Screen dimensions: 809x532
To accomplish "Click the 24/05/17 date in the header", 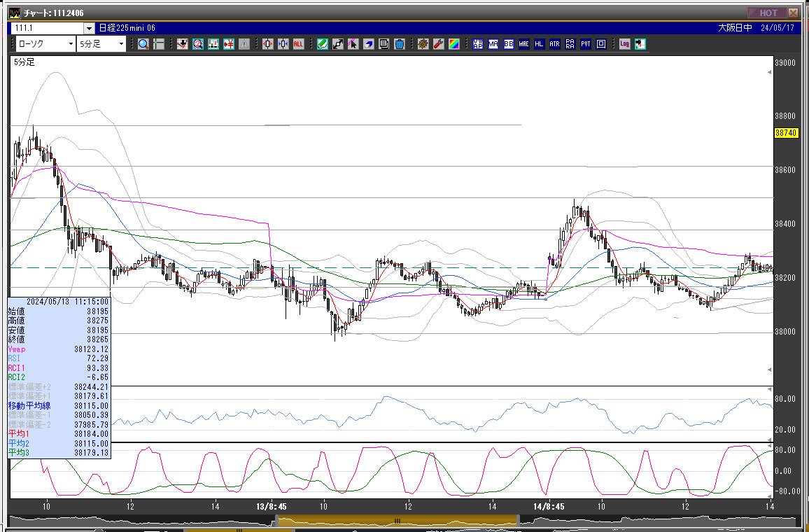I will [778, 28].
